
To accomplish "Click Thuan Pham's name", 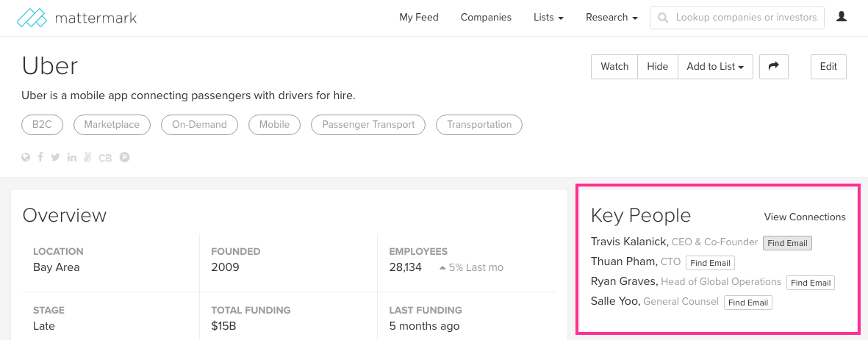I will (625, 261).
